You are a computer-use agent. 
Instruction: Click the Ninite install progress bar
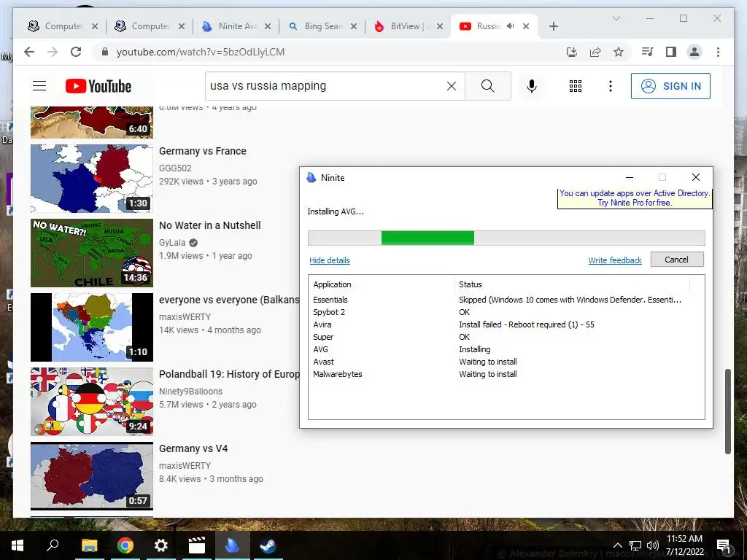pos(506,238)
